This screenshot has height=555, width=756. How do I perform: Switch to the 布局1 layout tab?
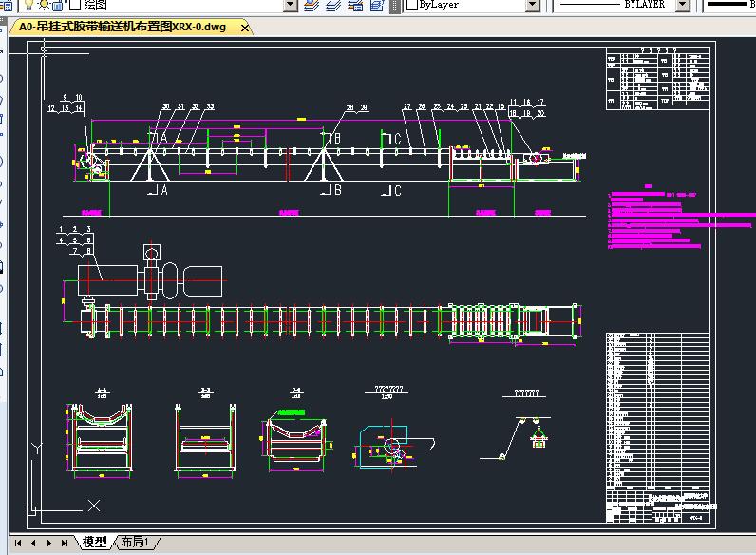[x=135, y=542]
